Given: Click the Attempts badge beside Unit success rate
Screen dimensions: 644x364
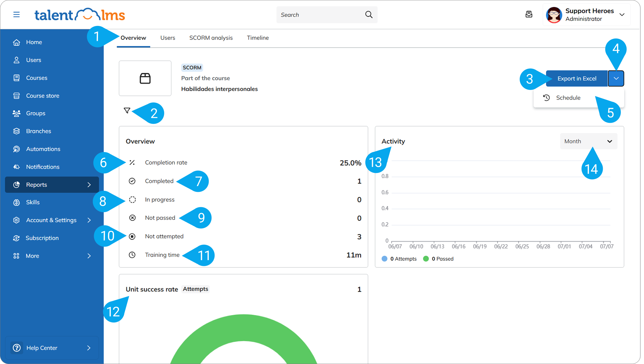Looking at the screenshot, I should [x=195, y=289].
